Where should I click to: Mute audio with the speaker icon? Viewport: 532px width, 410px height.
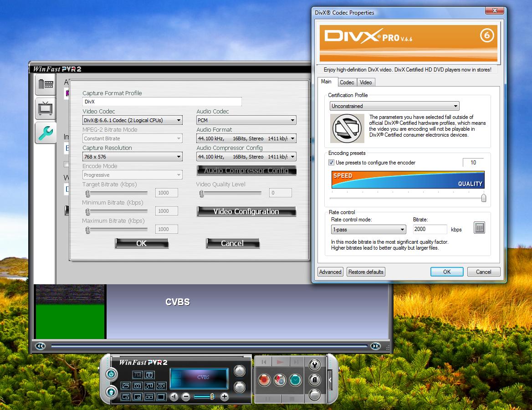pos(174,396)
